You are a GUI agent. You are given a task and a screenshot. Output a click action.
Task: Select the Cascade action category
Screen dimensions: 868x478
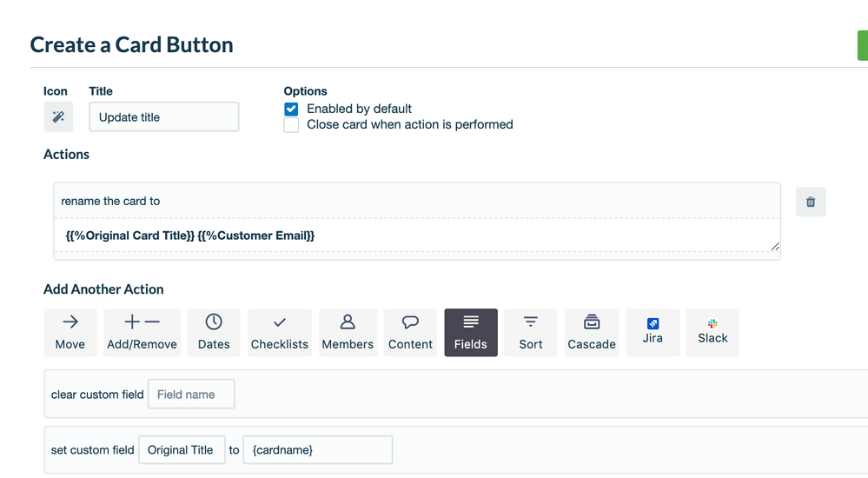[x=592, y=332]
